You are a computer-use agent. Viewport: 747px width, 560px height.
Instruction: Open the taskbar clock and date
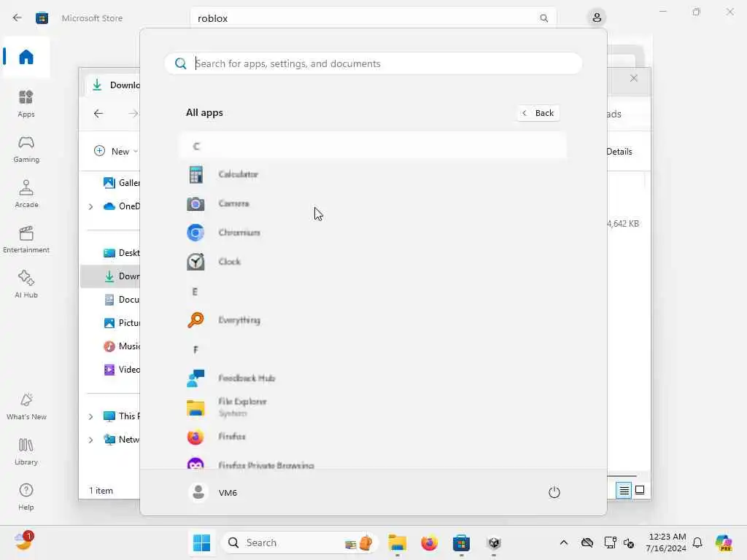[667, 542]
